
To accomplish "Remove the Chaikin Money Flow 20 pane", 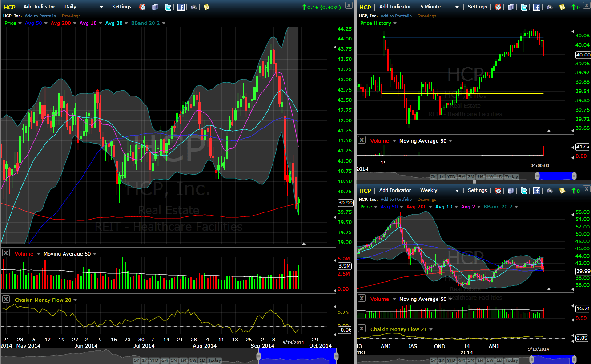I will coord(6,299).
